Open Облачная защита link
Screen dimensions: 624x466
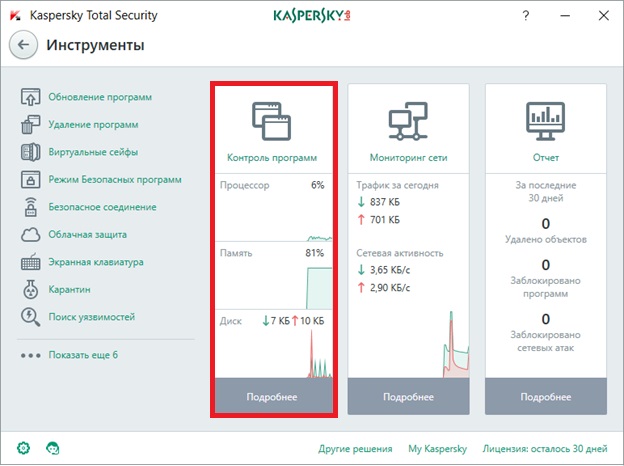click(88, 234)
